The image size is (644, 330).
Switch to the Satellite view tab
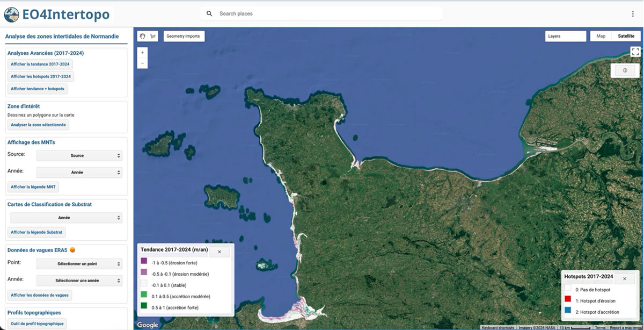626,36
